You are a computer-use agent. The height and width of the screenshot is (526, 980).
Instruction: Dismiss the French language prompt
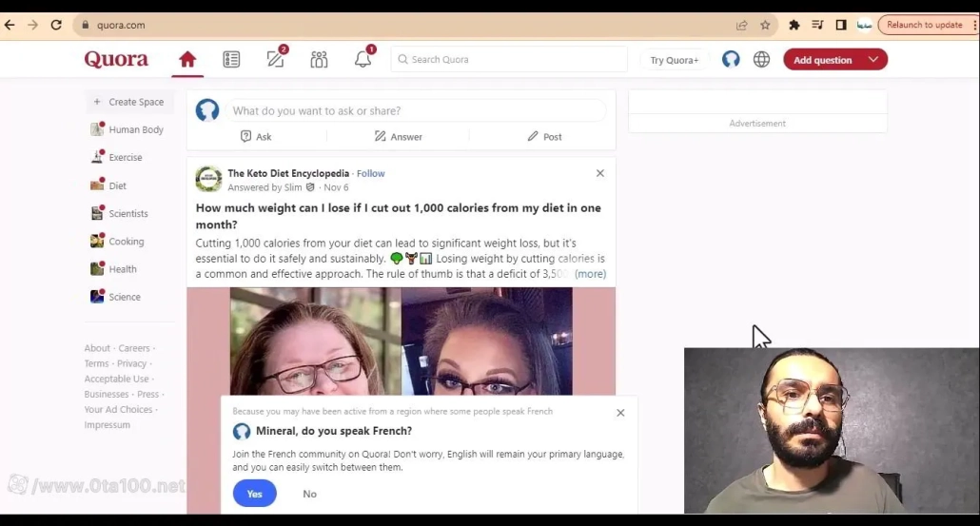tap(620, 413)
